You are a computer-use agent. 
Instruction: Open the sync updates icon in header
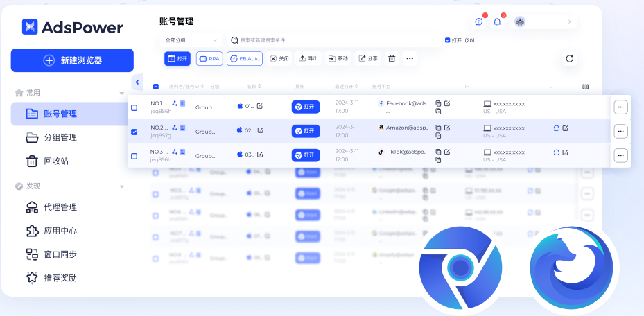[479, 21]
